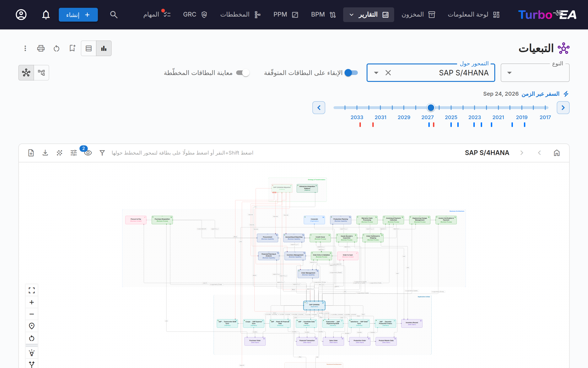Expand the center-around SAP S/4HANA dropdown arrow
588x368 pixels.
pyautogui.click(x=376, y=72)
